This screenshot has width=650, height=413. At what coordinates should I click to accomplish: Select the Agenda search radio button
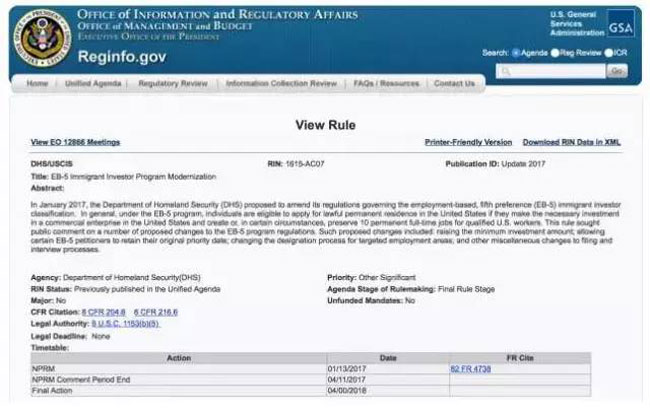pyautogui.click(x=516, y=52)
